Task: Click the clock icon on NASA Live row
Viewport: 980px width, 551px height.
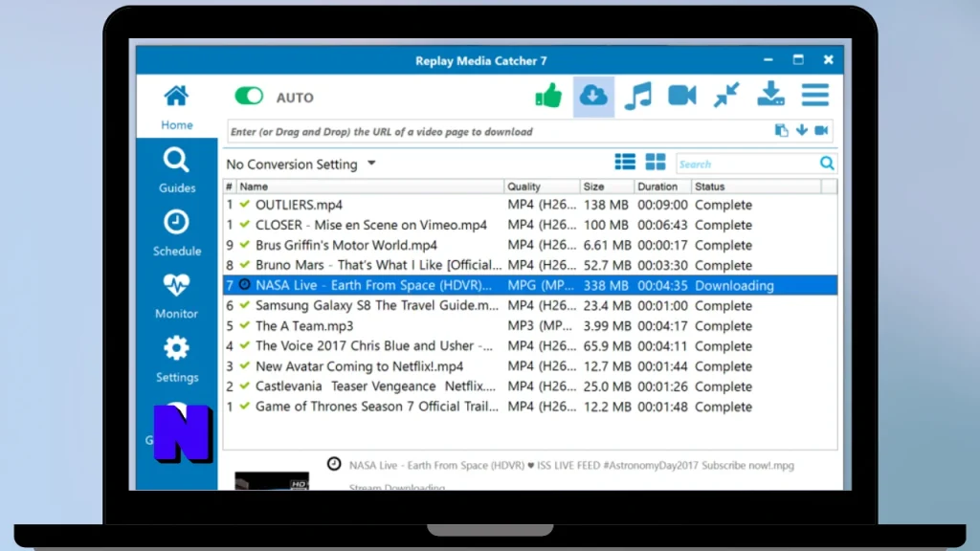Action: tap(244, 284)
